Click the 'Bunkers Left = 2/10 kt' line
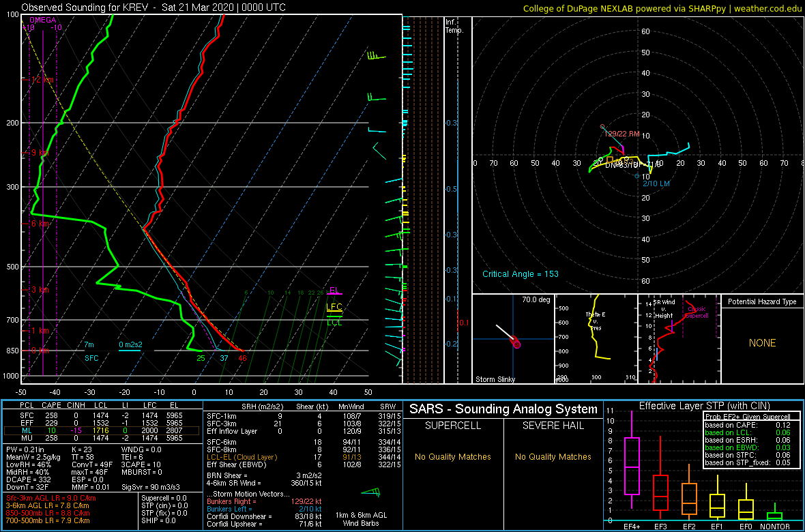The height and width of the screenshot is (532, 805). pos(263,508)
